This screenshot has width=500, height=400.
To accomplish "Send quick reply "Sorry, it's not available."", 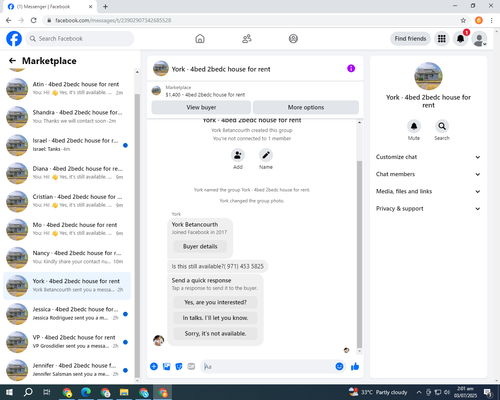I will click(215, 334).
